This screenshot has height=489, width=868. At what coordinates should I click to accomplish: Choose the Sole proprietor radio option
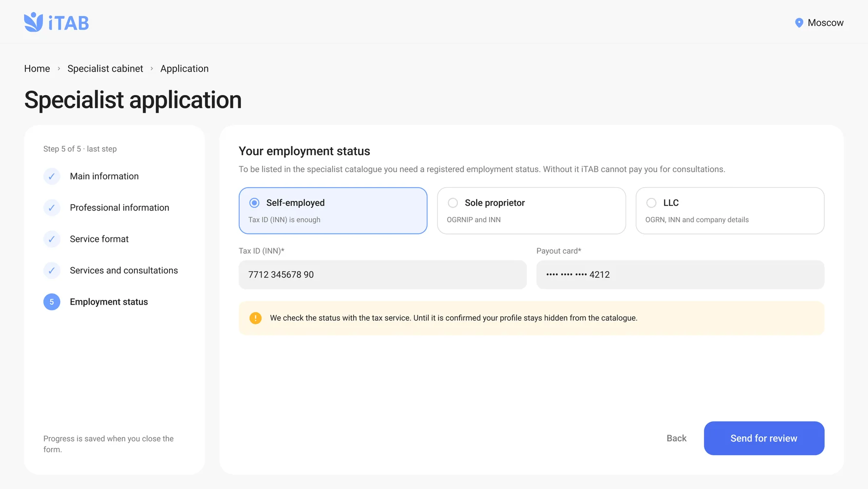pyautogui.click(x=453, y=203)
